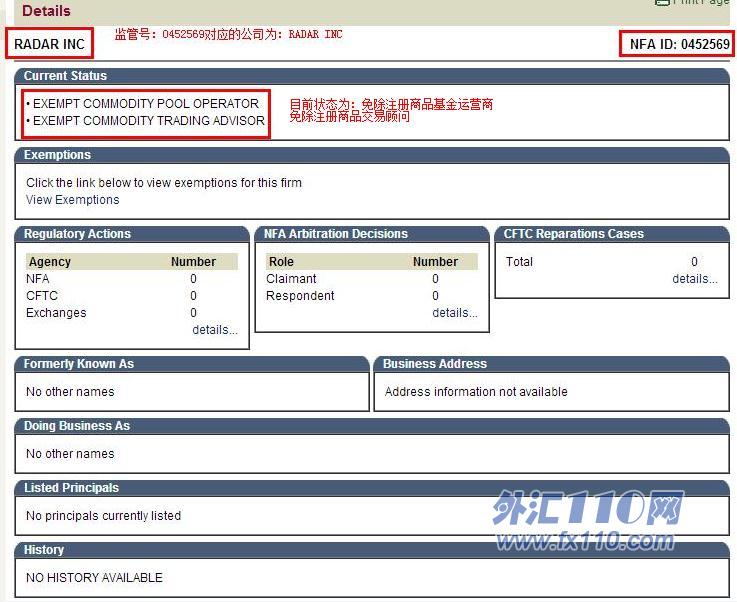
Task: Click the Print Page icon
Action: (662, 2)
